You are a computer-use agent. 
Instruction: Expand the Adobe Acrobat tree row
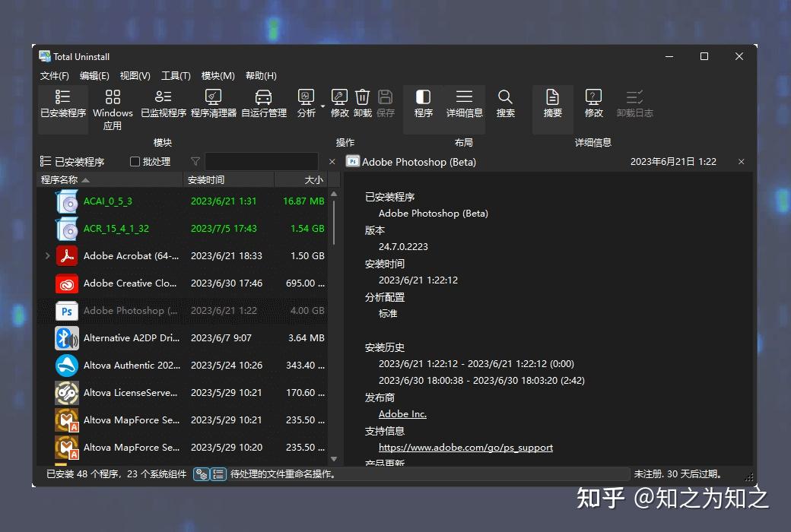coord(47,255)
